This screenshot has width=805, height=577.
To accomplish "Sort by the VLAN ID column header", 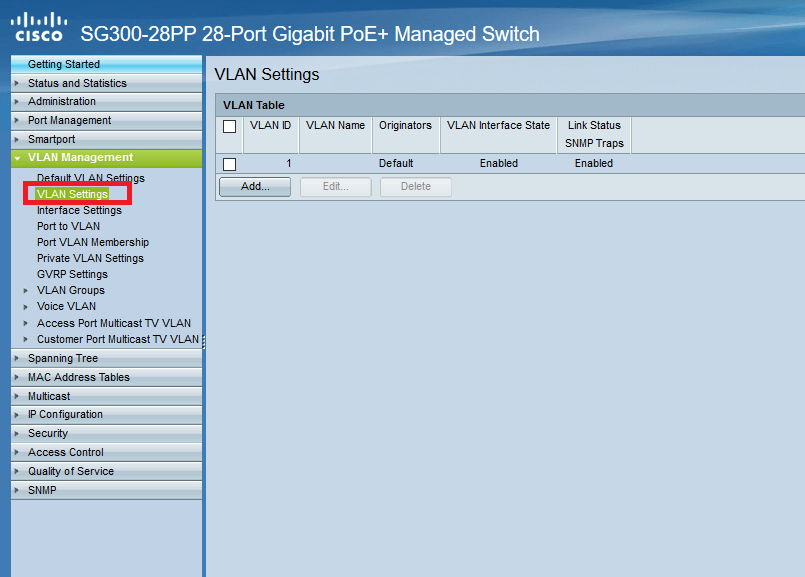I will [271, 134].
